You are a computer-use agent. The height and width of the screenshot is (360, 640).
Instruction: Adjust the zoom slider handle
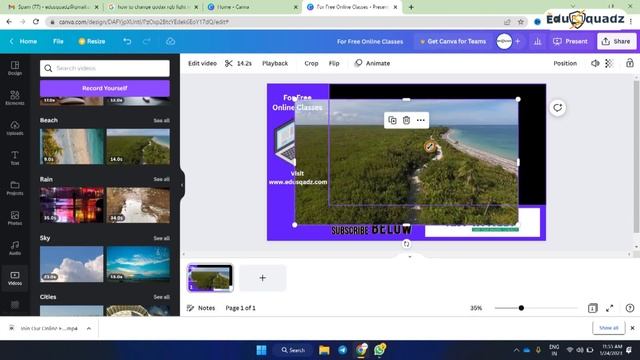(x=521, y=308)
